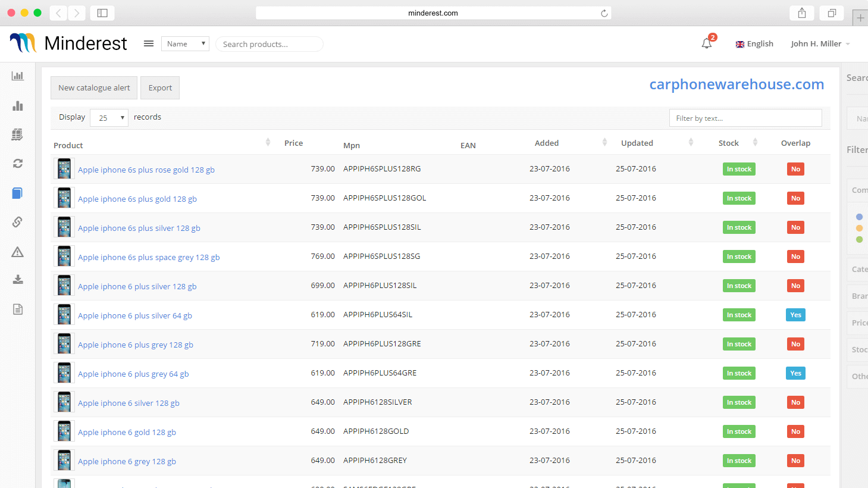This screenshot has width=868, height=488.
Task: Click the minderest.com address bar
Action: 433,13
